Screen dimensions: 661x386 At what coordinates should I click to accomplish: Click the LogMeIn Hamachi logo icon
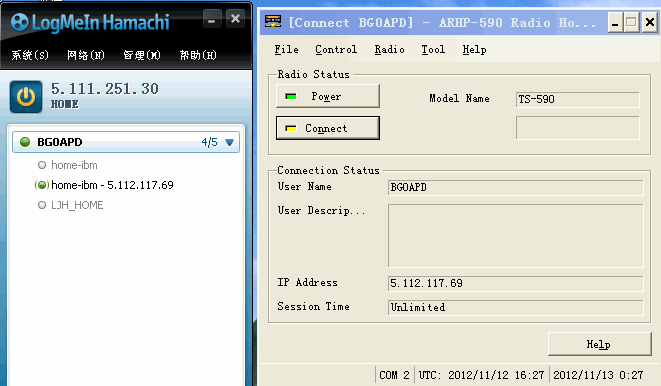point(19,22)
